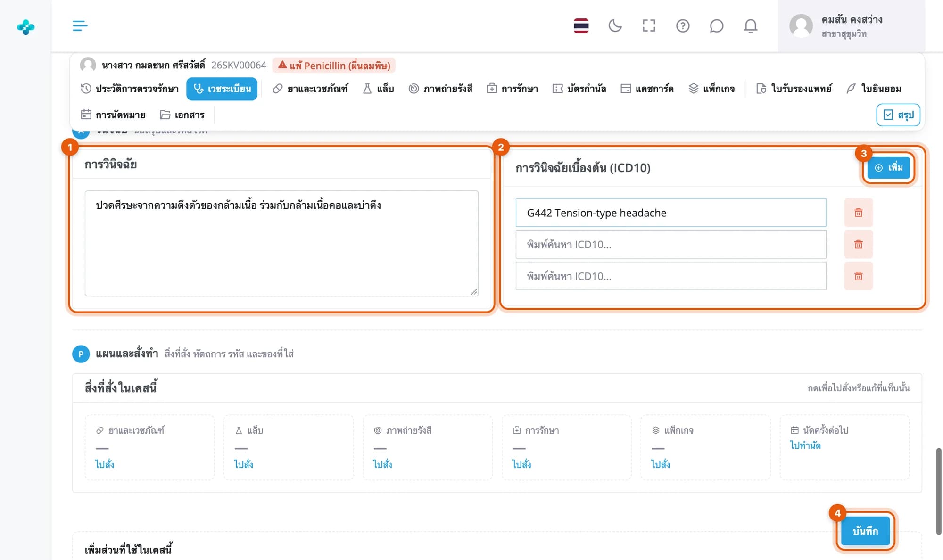
Task: Open the ยาและเวชภัณฑ์ tab
Action: point(310,89)
